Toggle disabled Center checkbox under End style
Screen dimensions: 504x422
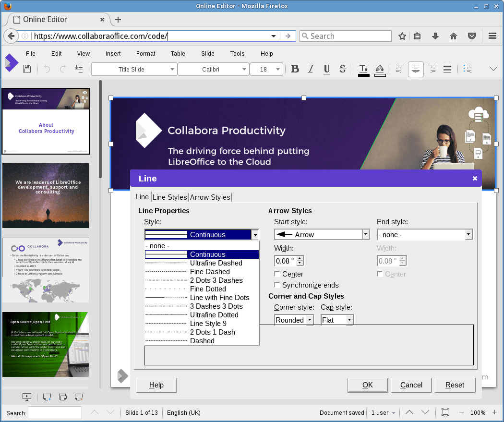click(x=380, y=274)
